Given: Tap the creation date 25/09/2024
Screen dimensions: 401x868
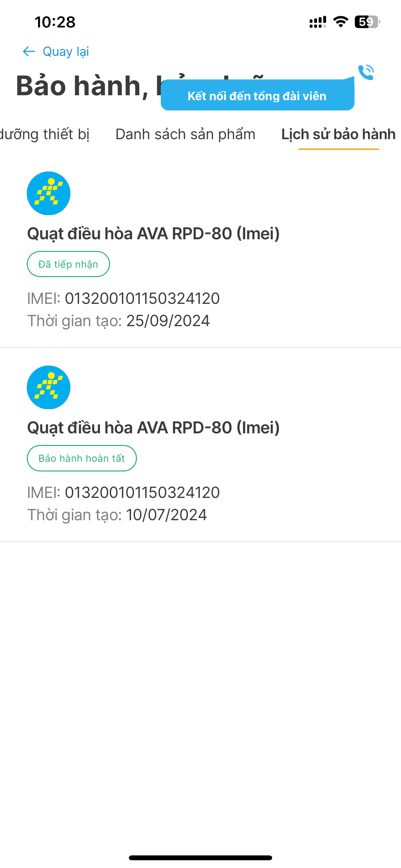Looking at the screenshot, I should pos(168,321).
